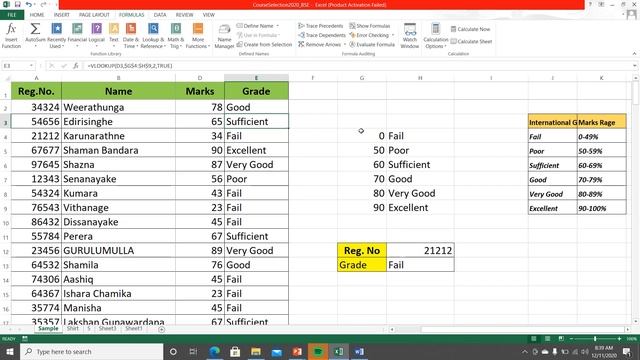Expand the Name Box dropdown
Screen dimensions: 640x360
31,66
